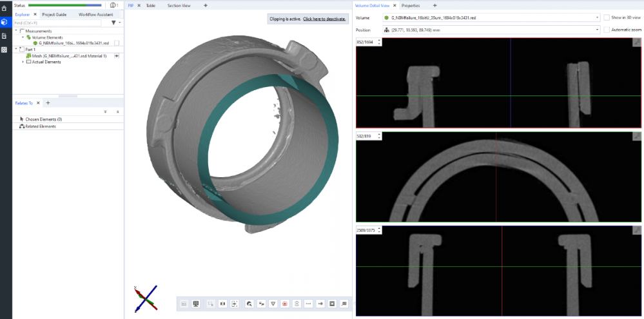This screenshot has width=644, height=319.
Task: Click the filter funnel icon in Explorer
Action: coord(113,23)
